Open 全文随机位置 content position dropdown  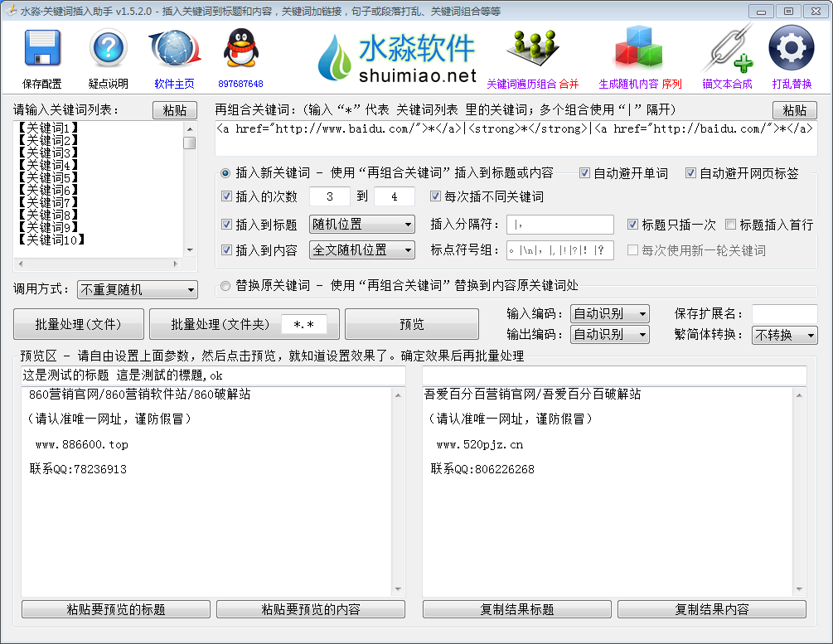[x=361, y=249]
